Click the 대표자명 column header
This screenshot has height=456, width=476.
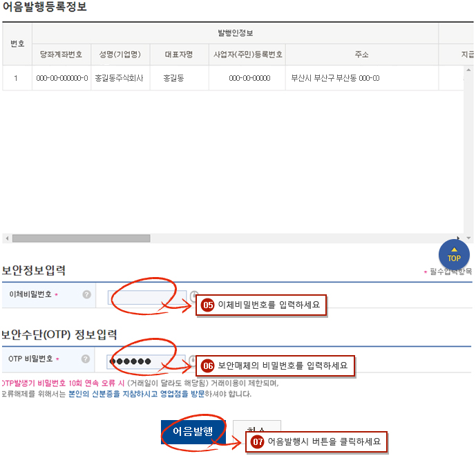(x=178, y=54)
